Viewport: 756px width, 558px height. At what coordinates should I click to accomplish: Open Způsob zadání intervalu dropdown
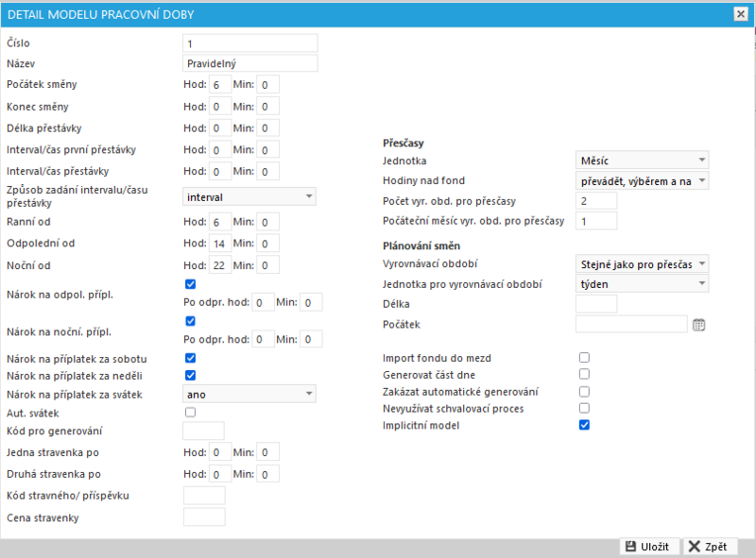pos(249,196)
